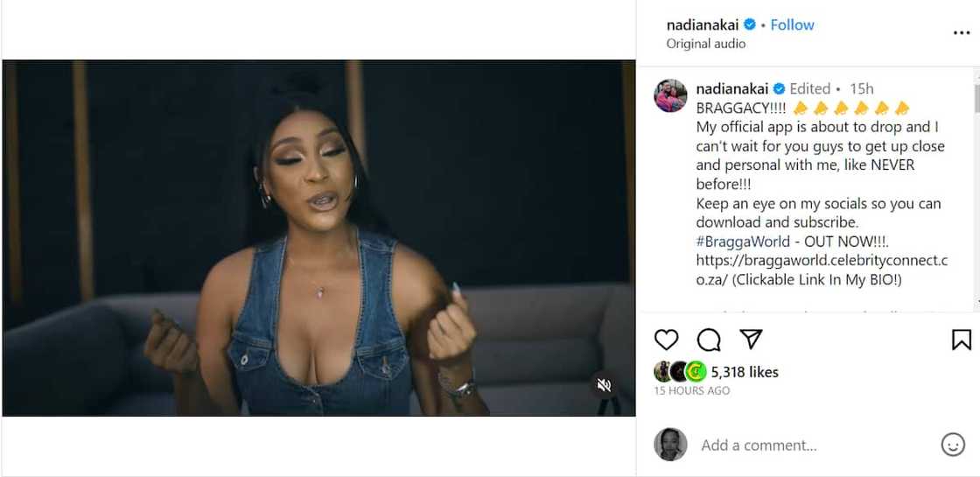Pause the video by clicking it
Screen dimensions: 980x477
(318, 238)
